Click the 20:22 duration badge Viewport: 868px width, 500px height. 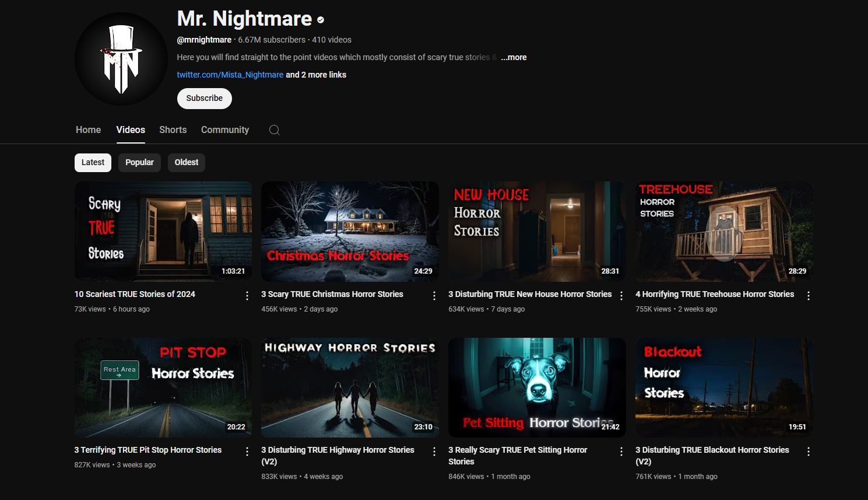coord(236,427)
